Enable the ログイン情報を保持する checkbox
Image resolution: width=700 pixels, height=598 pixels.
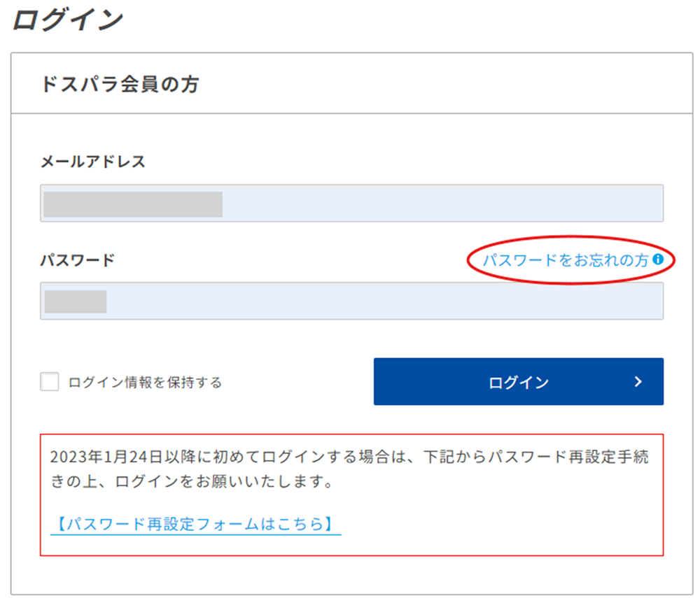[50, 382]
